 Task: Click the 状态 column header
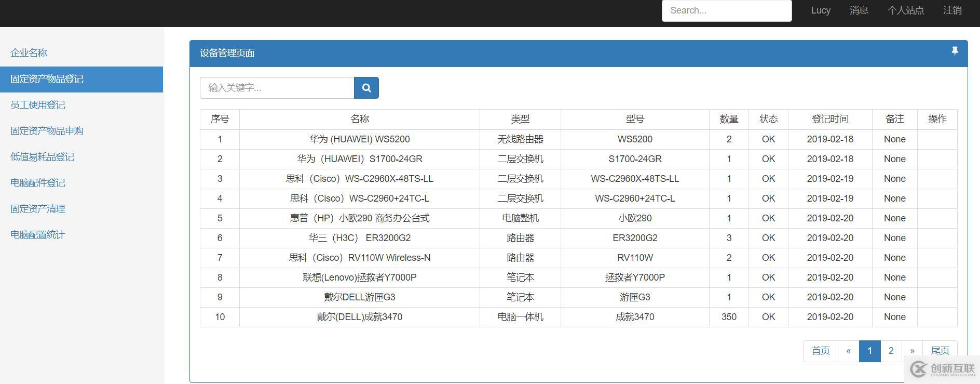point(768,119)
